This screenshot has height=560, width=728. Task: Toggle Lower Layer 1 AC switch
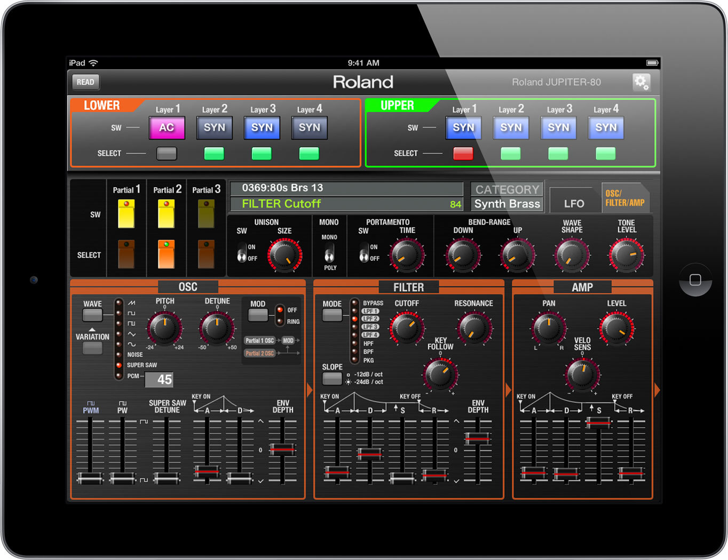pos(167,128)
